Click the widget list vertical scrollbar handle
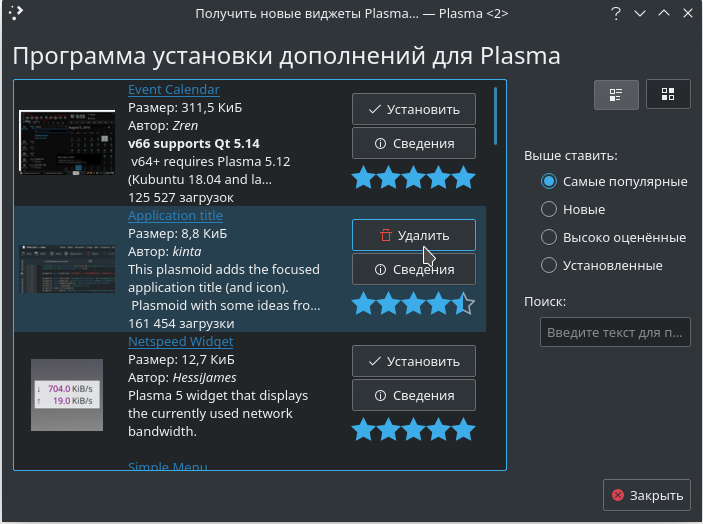 tap(495, 116)
